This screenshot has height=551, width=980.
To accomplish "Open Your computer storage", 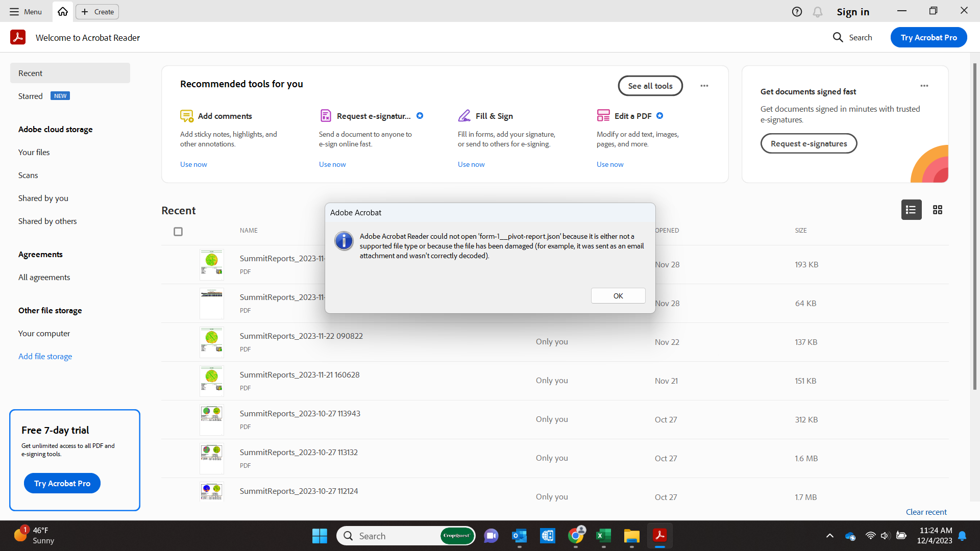I will pyautogui.click(x=44, y=333).
